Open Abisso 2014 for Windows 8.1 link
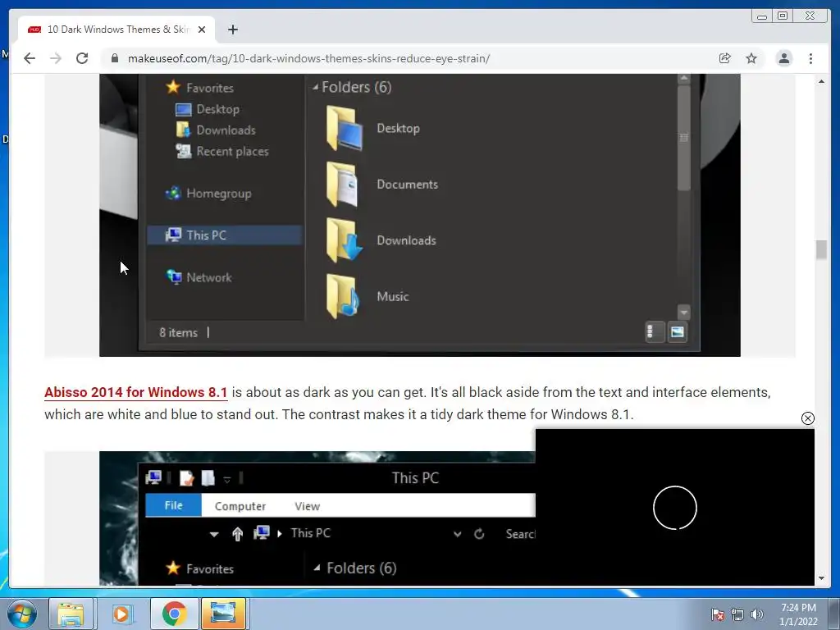Image resolution: width=840 pixels, height=630 pixels. (136, 393)
